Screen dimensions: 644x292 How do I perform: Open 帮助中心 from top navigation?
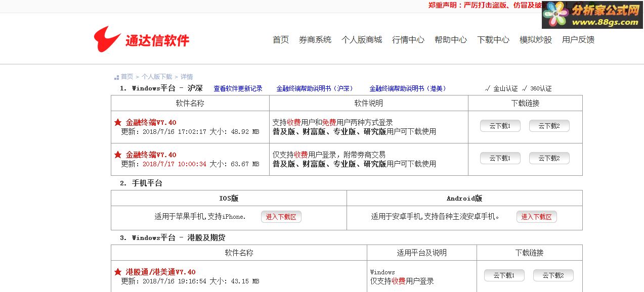(x=451, y=39)
